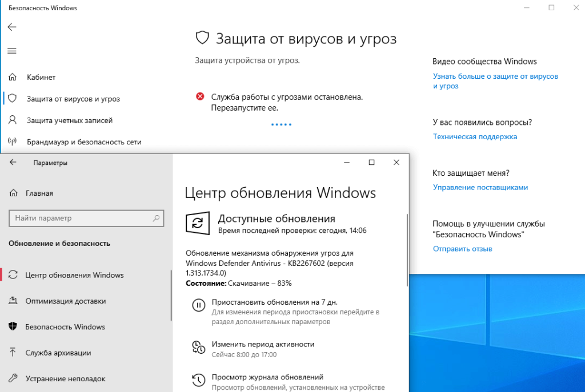This screenshot has height=392, width=585.
Task: Click the back arrow in Параметры window
Action: 13,163
